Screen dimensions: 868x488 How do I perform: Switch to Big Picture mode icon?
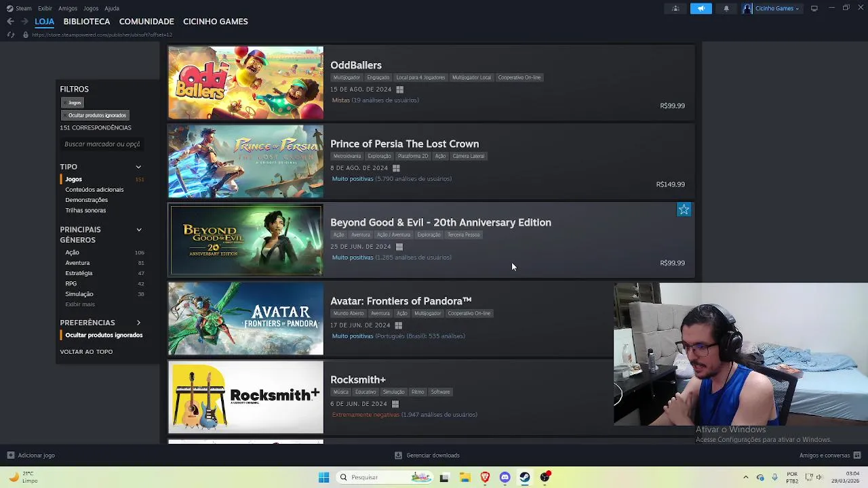pos(814,8)
